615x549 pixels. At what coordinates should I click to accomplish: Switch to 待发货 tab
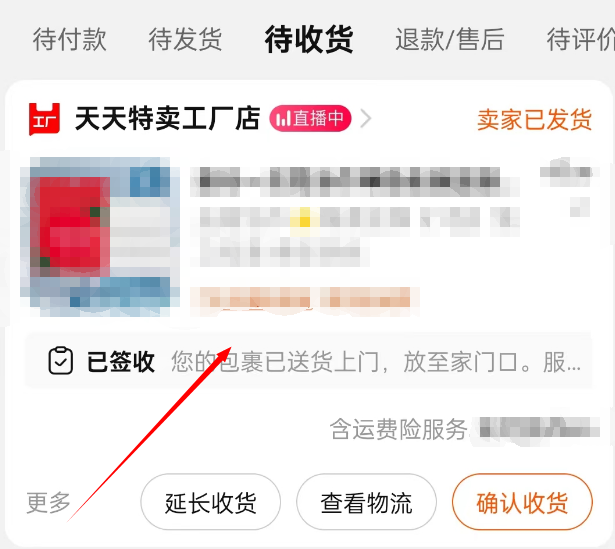[185, 39]
